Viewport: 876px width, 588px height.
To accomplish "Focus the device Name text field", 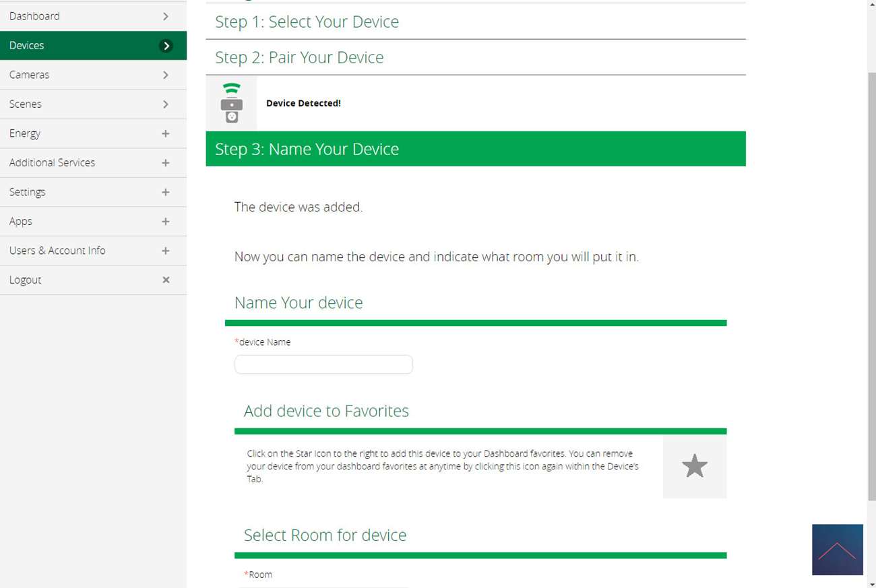I will pos(323,364).
